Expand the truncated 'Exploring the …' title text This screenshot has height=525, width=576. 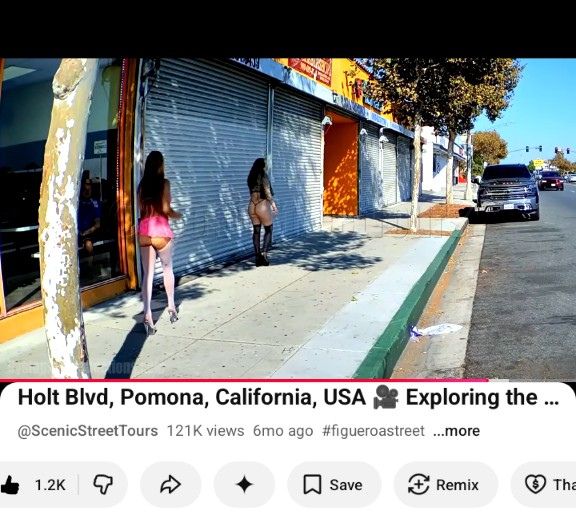tap(482, 398)
